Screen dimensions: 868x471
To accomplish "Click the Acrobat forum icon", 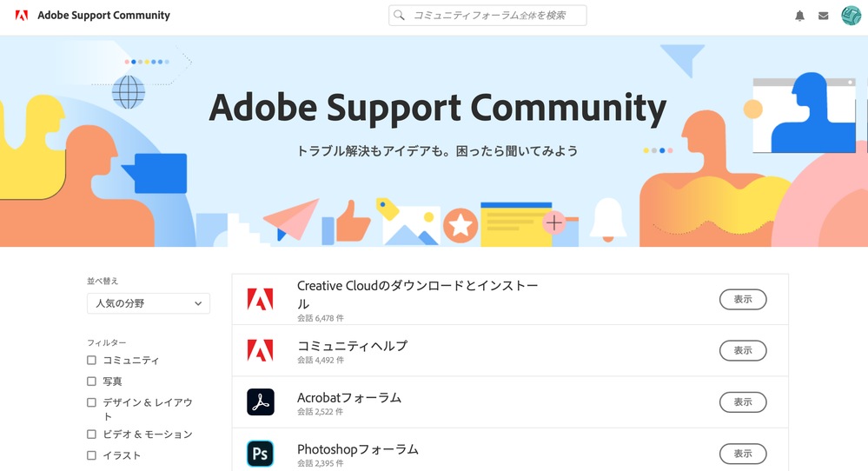I will click(x=260, y=401).
